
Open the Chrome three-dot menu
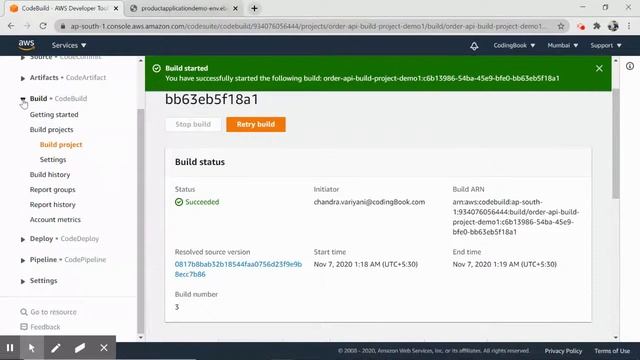click(x=629, y=26)
